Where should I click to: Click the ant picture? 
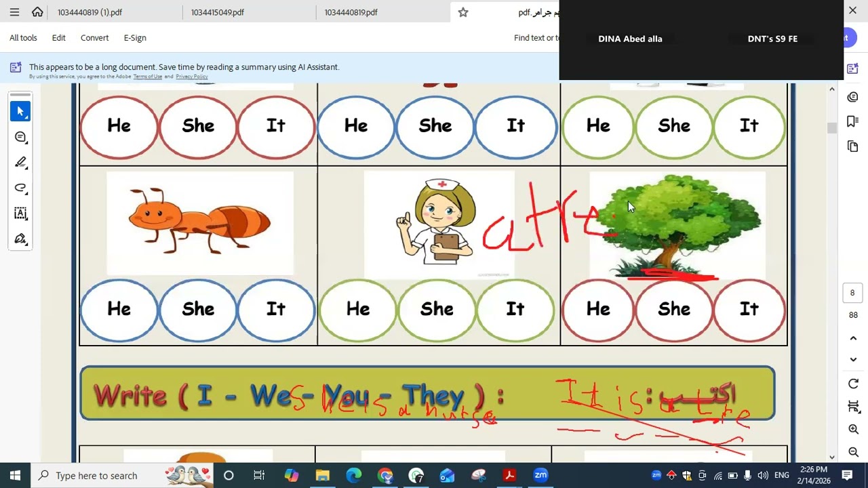coord(200,223)
